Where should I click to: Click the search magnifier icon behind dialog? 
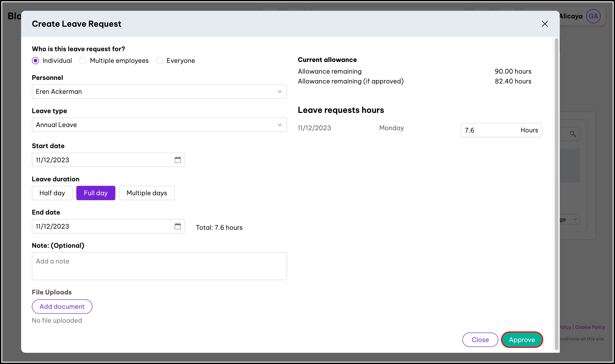[x=573, y=134]
